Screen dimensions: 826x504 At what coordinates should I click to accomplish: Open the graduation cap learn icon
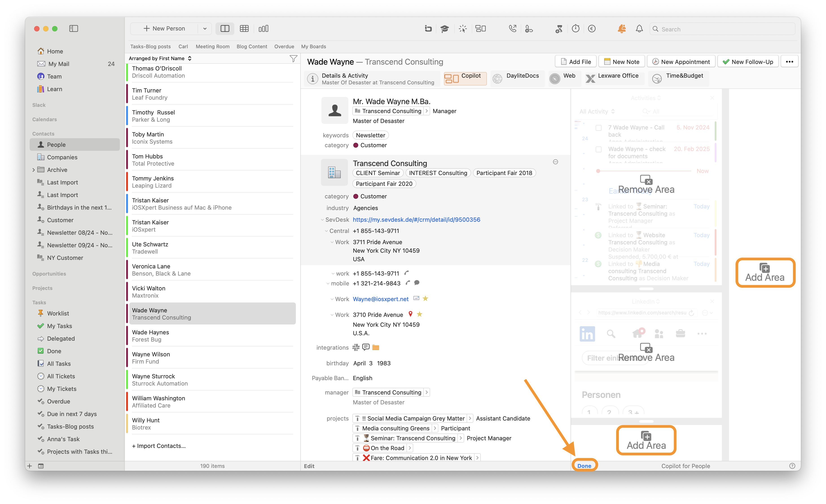point(444,29)
